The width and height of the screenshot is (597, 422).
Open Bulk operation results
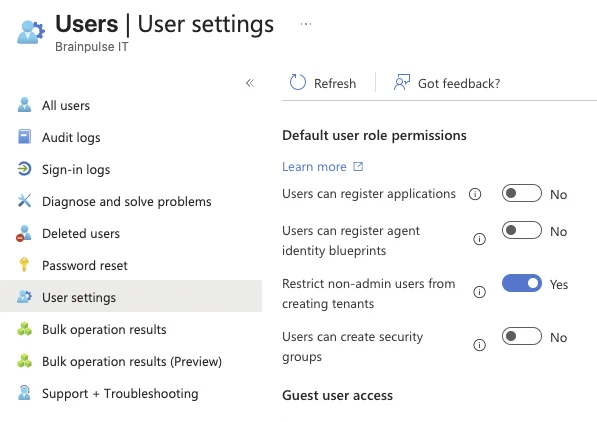pyautogui.click(x=131, y=329)
